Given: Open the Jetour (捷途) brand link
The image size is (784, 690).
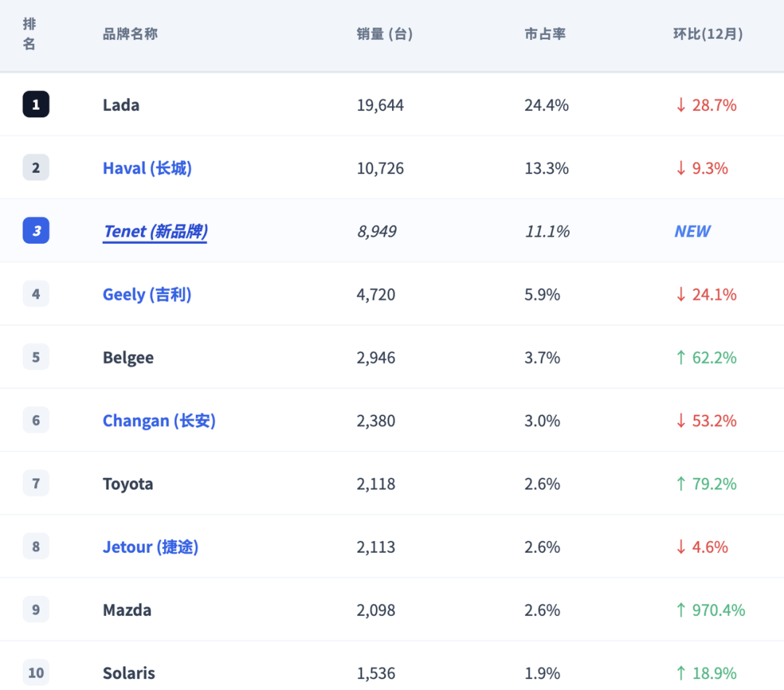Looking at the screenshot, I should point(150,547).
